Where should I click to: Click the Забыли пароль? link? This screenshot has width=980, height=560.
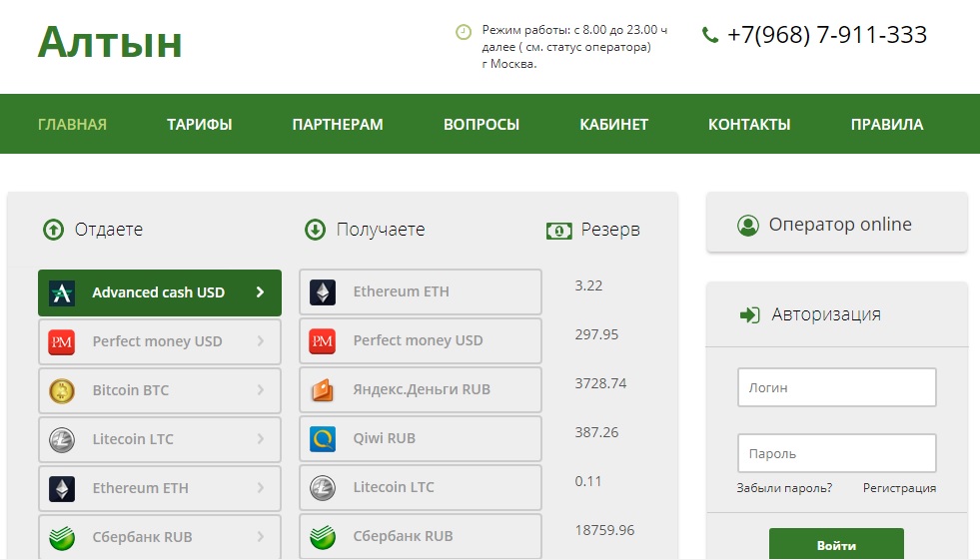coord(784,488)
